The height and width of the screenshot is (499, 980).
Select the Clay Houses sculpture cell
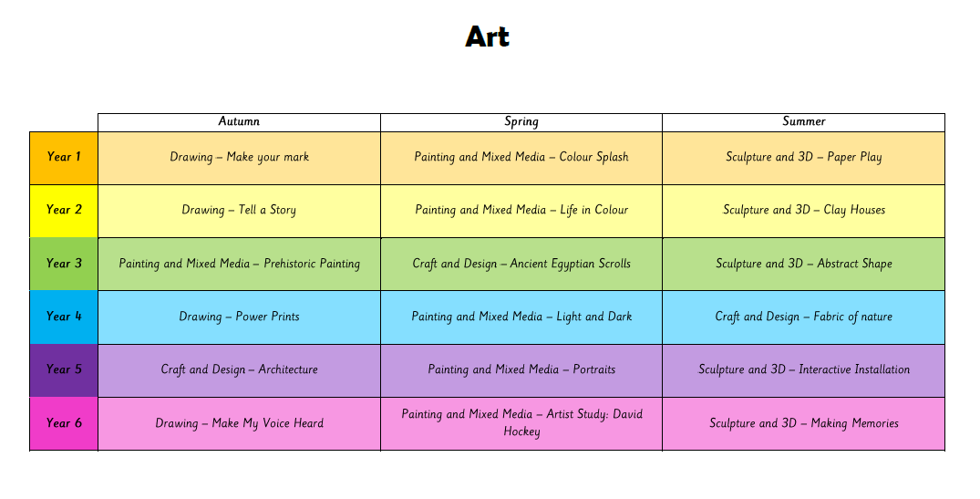pyautogui.click(x=803, y=210)
